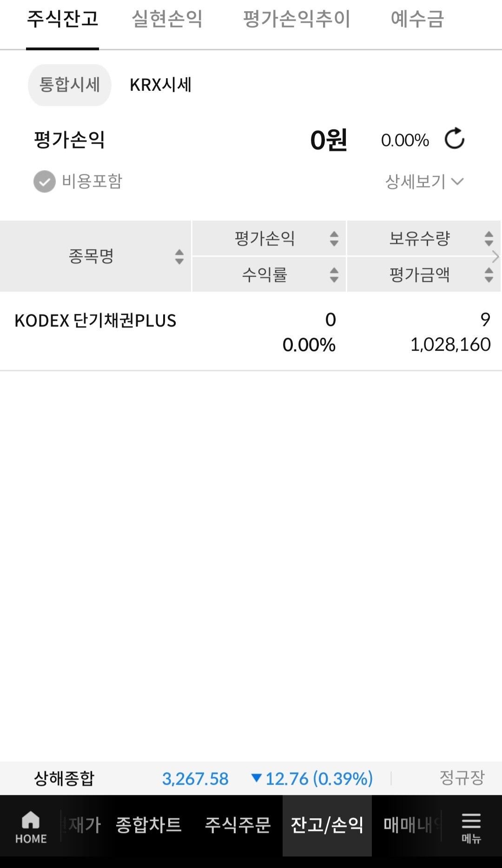Switch to the 실현손익 tab
502x868 pixels.
[x=167, y=20]
